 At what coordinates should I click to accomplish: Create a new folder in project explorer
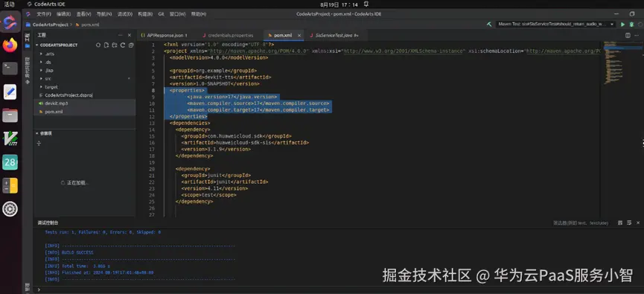pos(114,45)
